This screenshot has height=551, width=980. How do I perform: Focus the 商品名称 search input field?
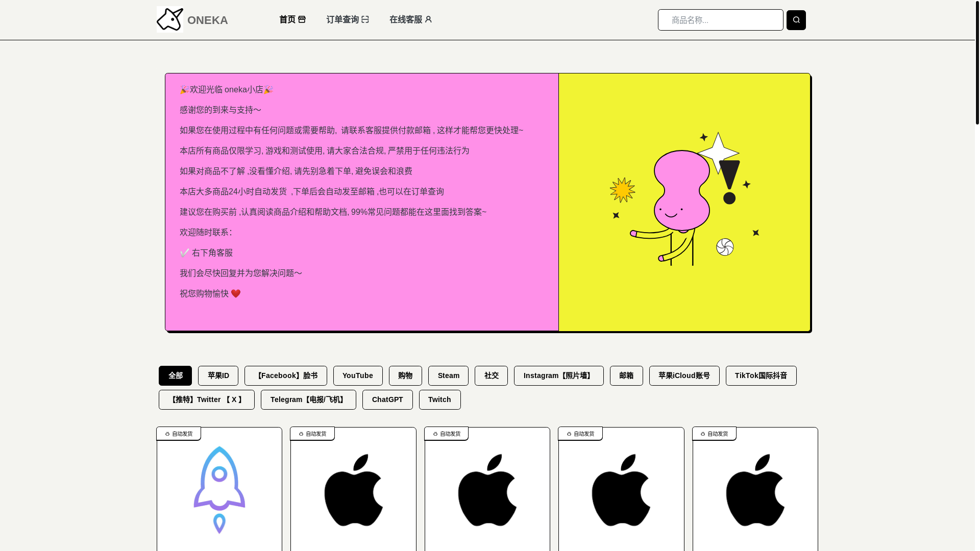tap(720, 20)
